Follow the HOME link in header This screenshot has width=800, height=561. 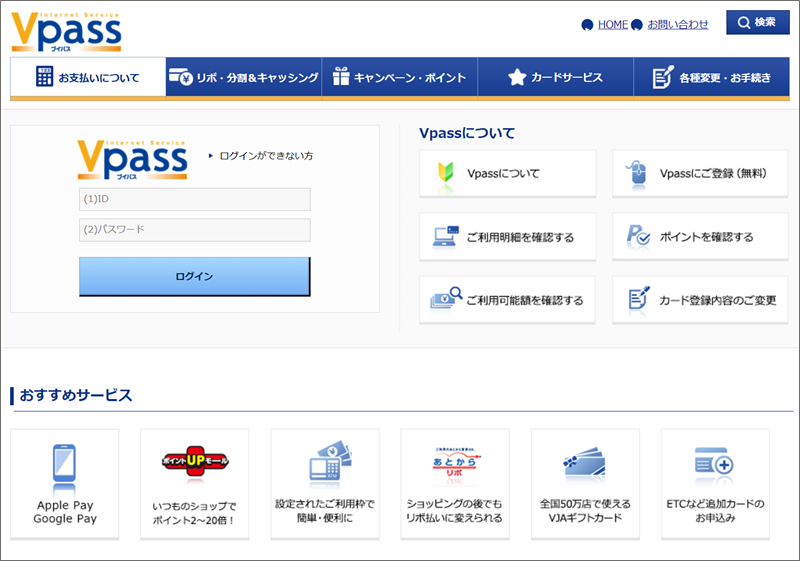pyautogui.click(x=612, y=24)
